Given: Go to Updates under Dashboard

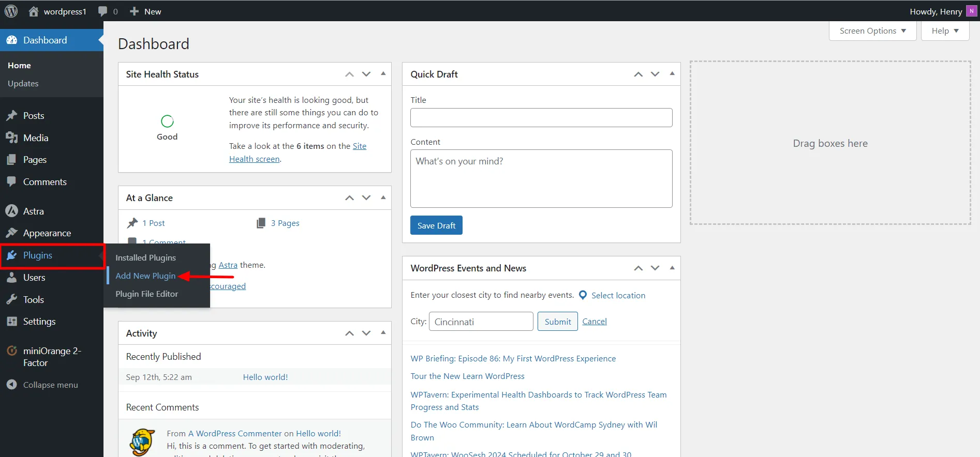Looking at the screenshot, I should tap(23, 83).
